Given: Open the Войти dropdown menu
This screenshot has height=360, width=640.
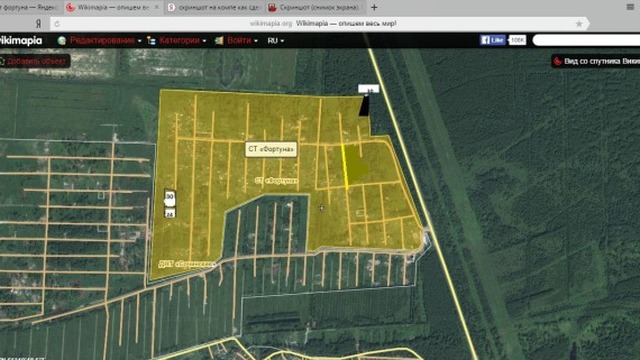Looking at the screenshot, I should 242,40.
